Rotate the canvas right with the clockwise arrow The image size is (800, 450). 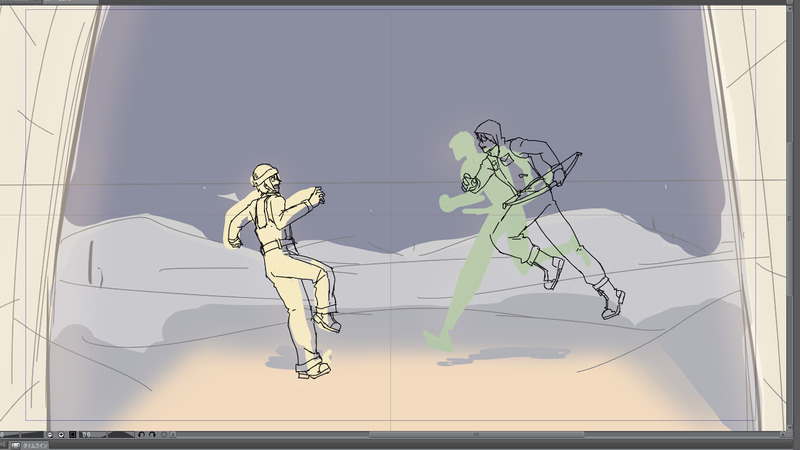[152, 435]
